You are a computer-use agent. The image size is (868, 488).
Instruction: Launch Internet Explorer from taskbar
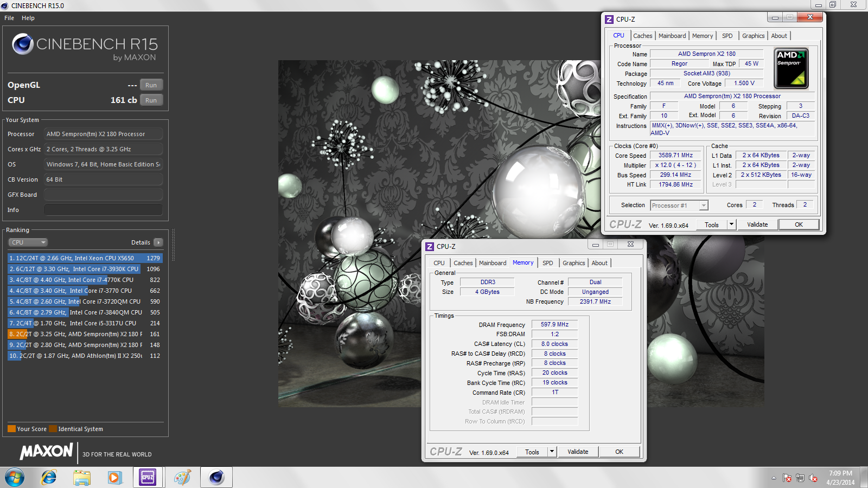coord(49,478)
